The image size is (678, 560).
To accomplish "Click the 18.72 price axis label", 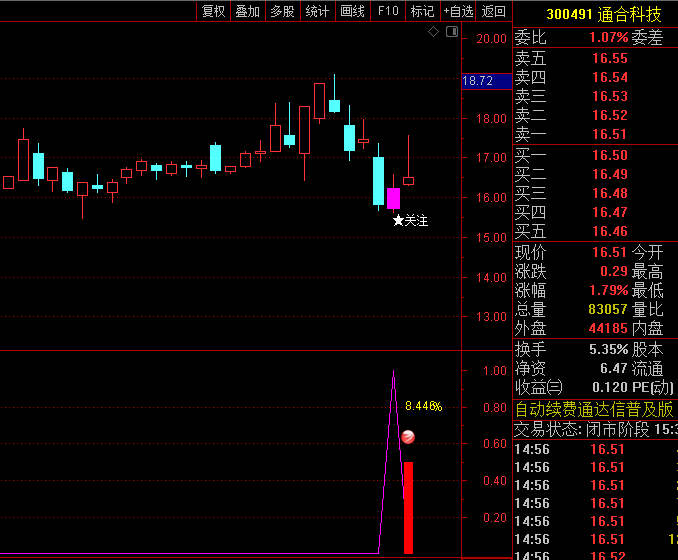I will [x=487, y=81].
